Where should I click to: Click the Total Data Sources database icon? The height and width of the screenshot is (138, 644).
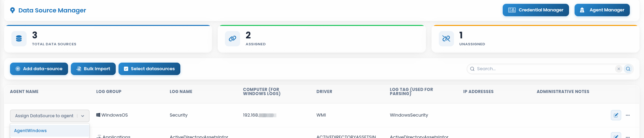[19, 39]
